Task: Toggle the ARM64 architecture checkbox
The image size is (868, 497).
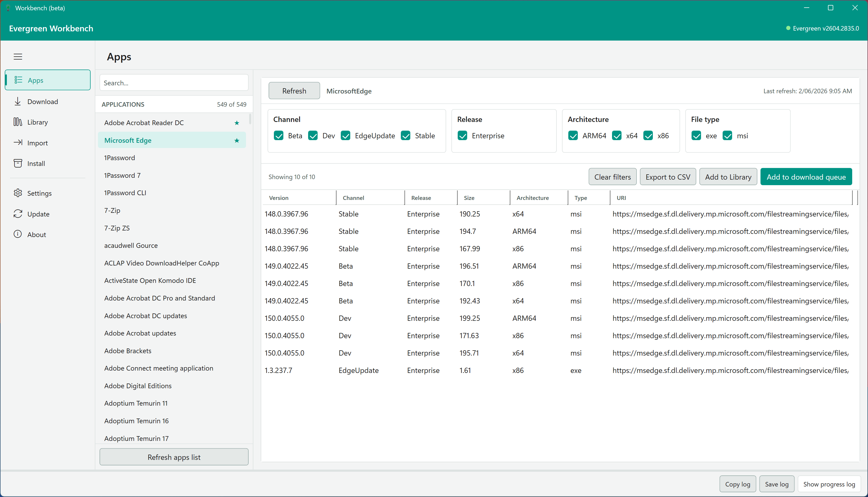Action: click(573, 136)
